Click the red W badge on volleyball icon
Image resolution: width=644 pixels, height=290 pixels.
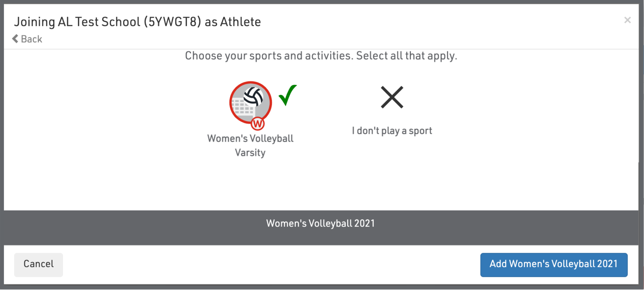[258, 124]
